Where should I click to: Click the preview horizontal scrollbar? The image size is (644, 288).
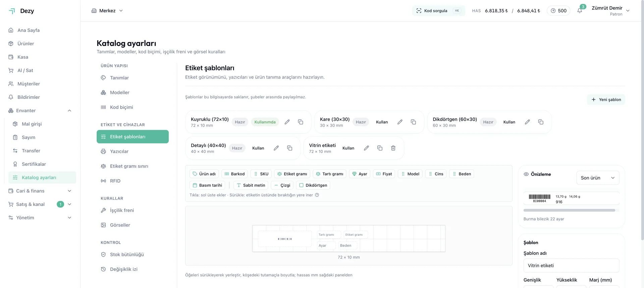(x=569, y=210)
